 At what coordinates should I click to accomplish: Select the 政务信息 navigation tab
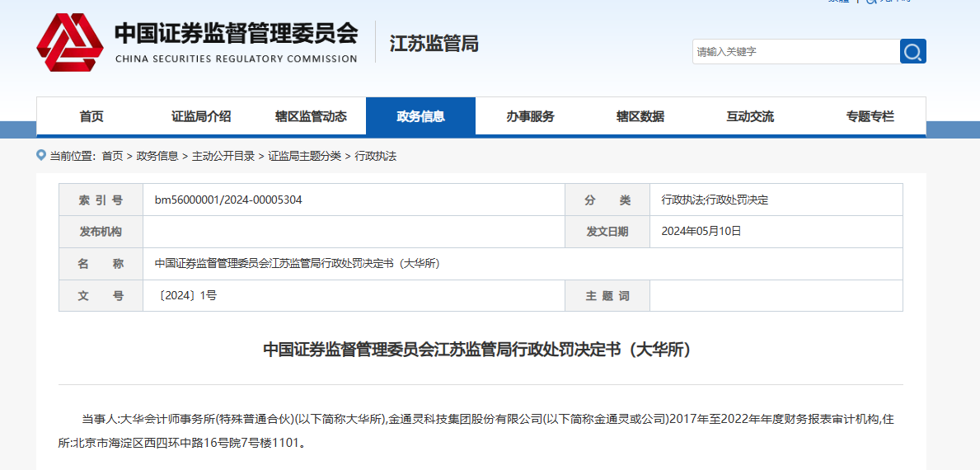click(x=420, y=116)
